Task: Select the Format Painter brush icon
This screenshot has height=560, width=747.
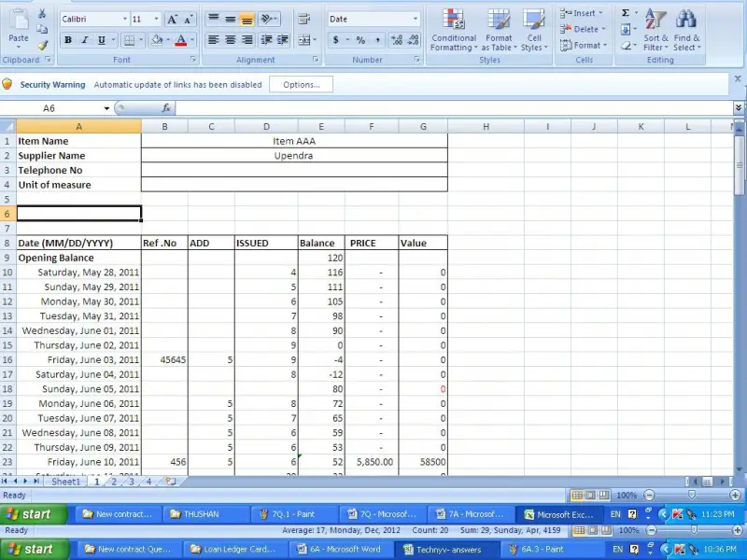Action: point(42,45)
